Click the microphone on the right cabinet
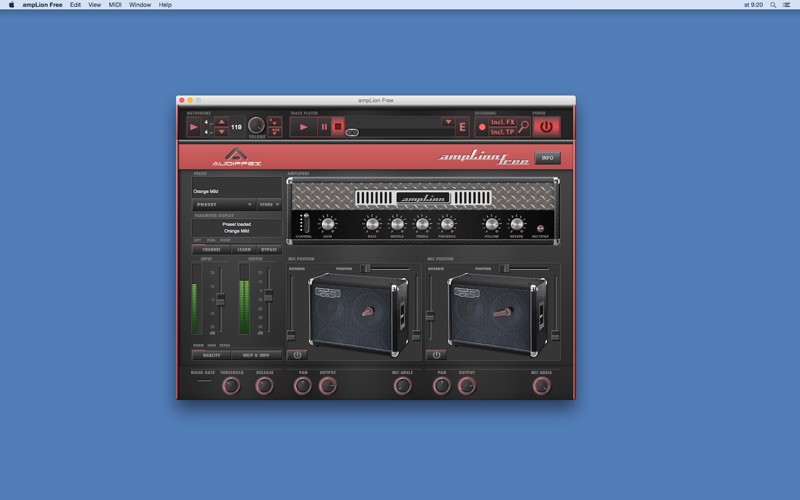 click(x=503, y=312)
